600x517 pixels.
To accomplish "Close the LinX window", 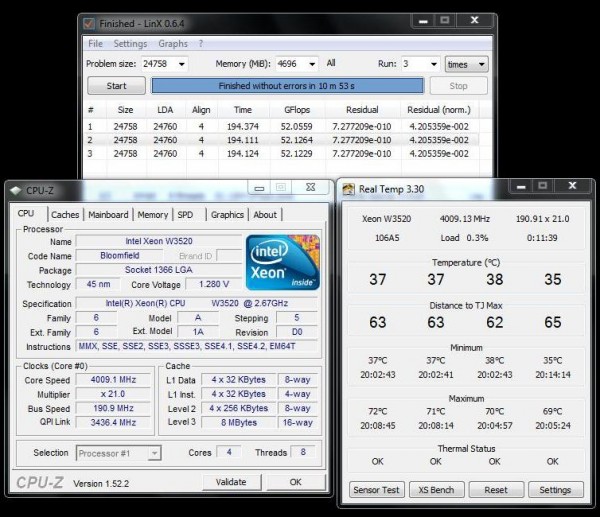I will pyautogui.click(x=474, y=21).
